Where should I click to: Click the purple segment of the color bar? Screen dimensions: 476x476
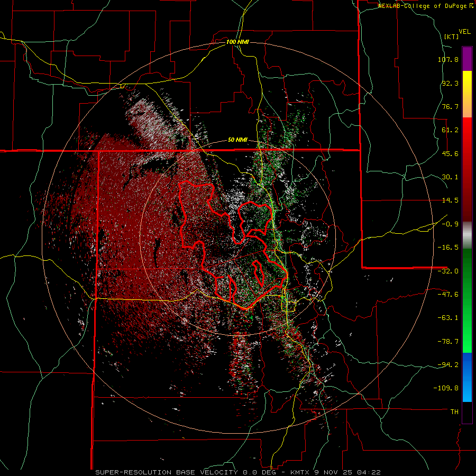click(467, 59)
